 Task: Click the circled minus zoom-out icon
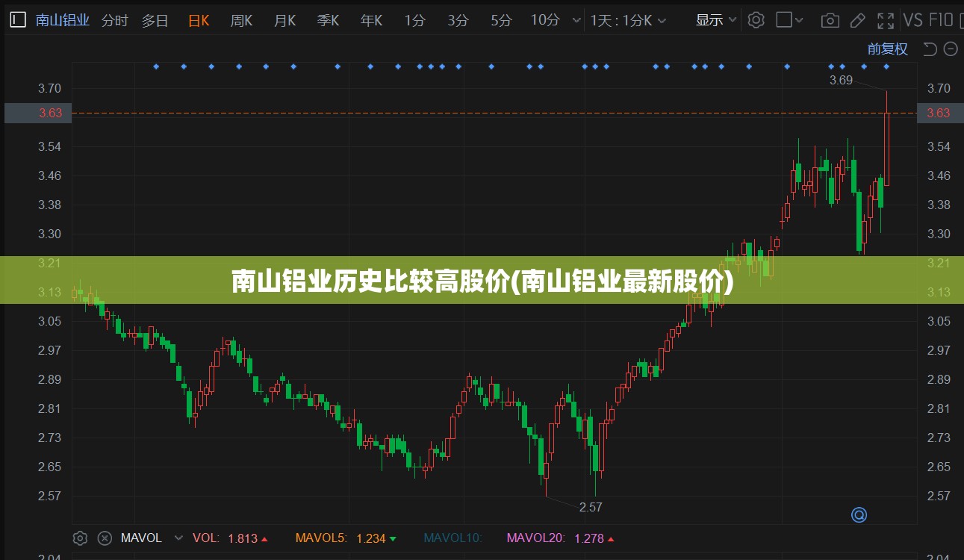[x=951, y=49]
